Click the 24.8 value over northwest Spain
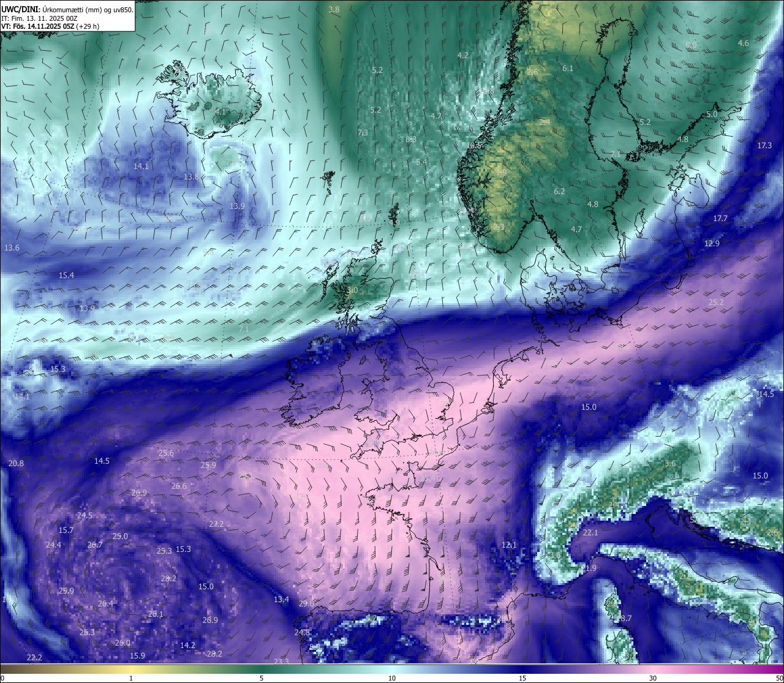Screen dimensions: 784x683 click(302, 633)
